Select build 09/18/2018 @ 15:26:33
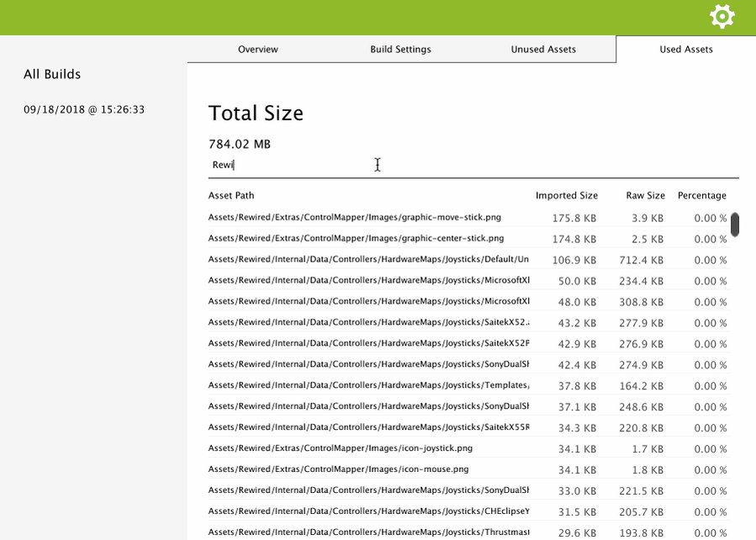The width and height of the screenshot is (756, 540). (x=84, y=109)
